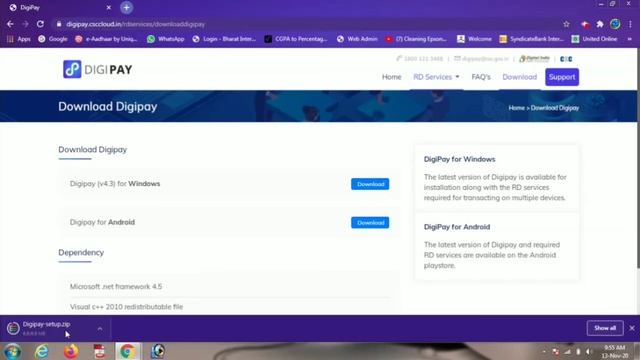Image resolution: width=640 pixels, height=360 pixels.
Task: Close the downloads bar
Action: (632, 328)
